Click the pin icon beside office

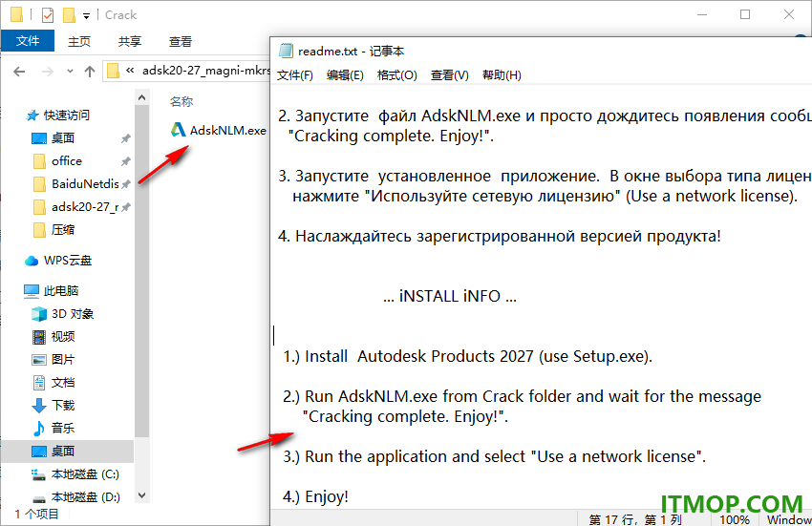(126, 161)
